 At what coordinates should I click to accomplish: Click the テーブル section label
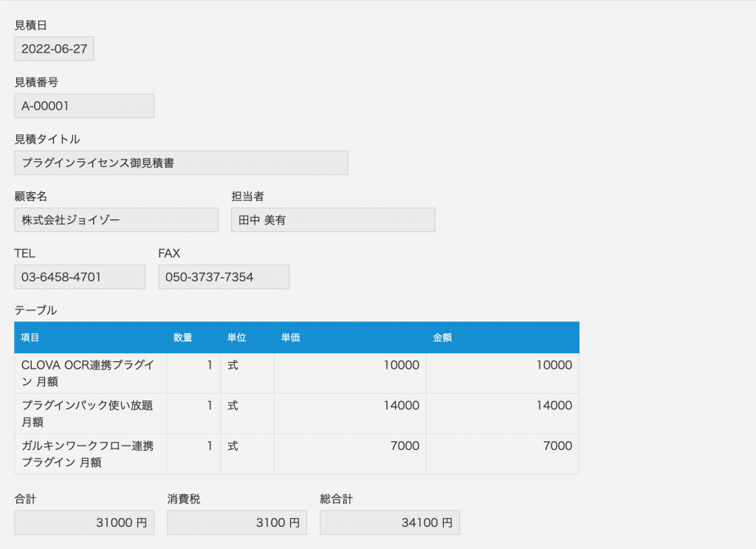click(35, 310)
